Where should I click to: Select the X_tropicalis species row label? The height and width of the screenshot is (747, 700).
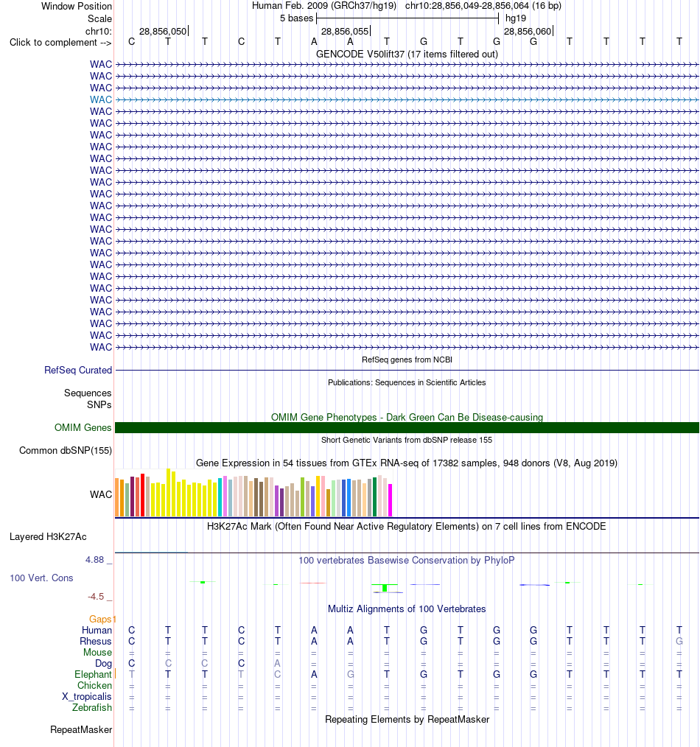[x=87, y=696]
